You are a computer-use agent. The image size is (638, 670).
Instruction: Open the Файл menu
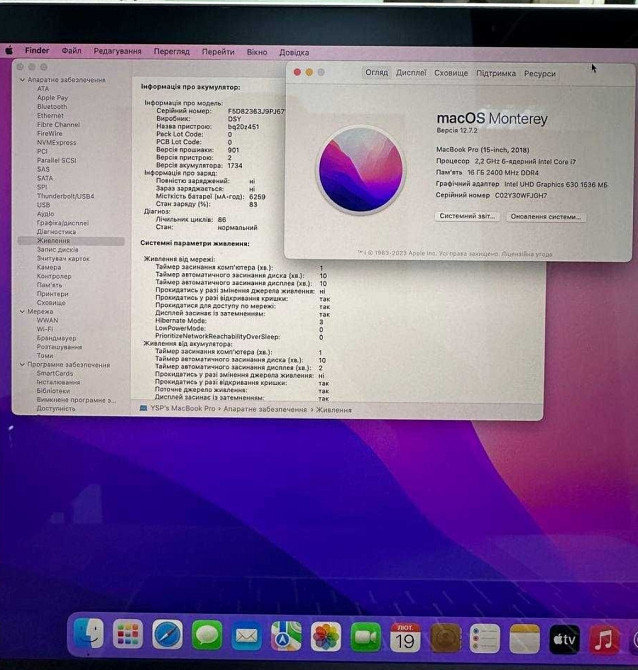point(71,51)
